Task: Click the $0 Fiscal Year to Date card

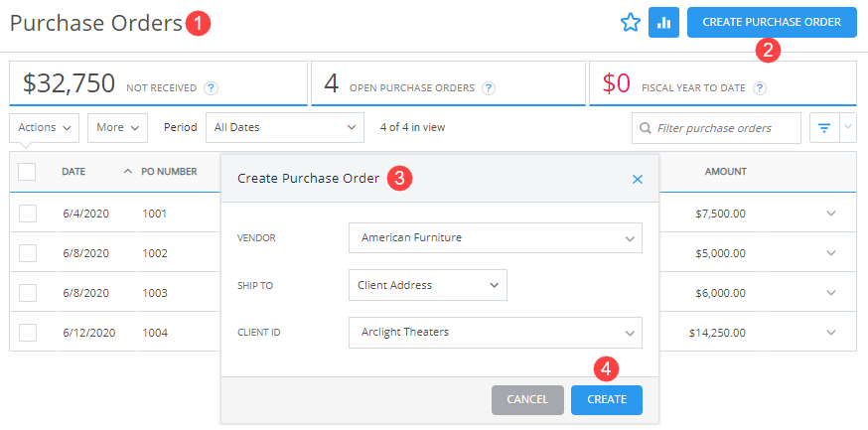Action: (723, 83)
